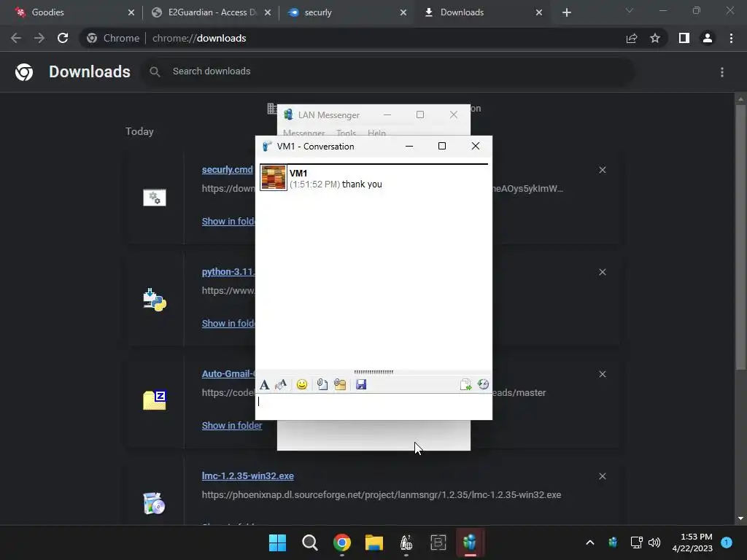This screenshot has width=747, height=560.
Task: Click the VM1 avatar picture
Action: 274,178
